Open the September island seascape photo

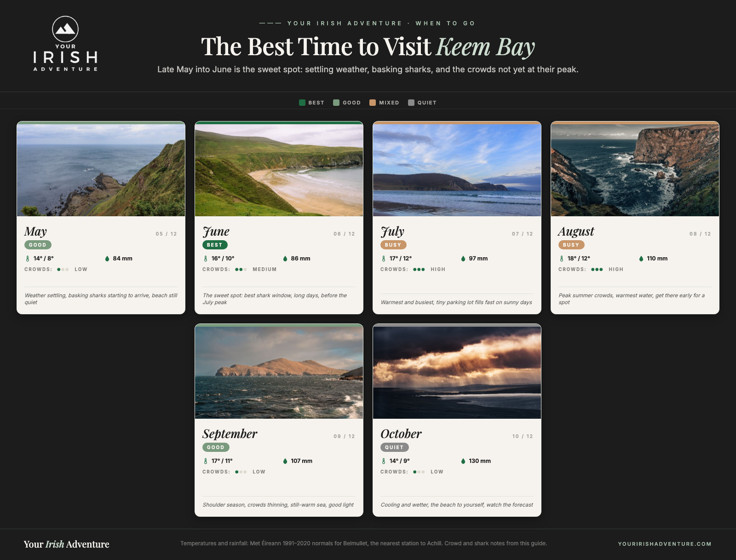279,372
